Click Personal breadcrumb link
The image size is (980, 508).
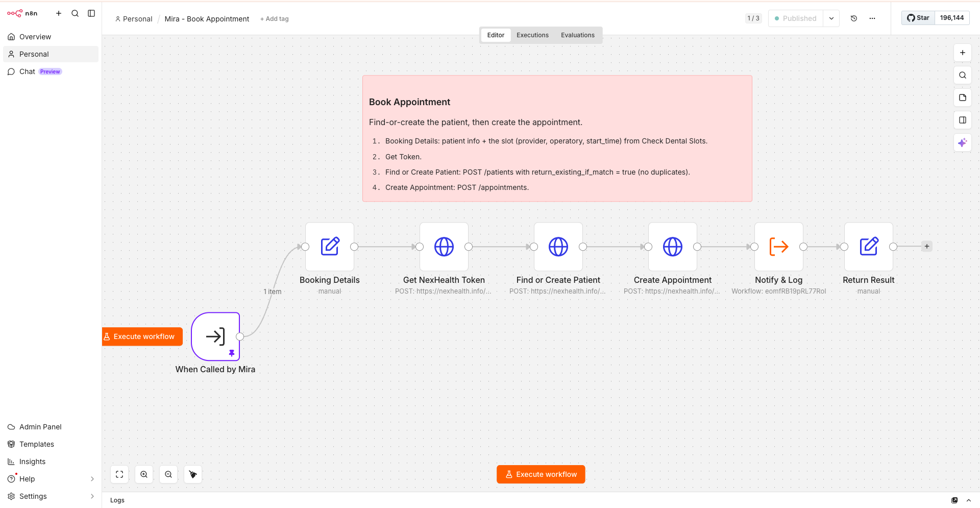pyautogui.click(x=134, y=19)
